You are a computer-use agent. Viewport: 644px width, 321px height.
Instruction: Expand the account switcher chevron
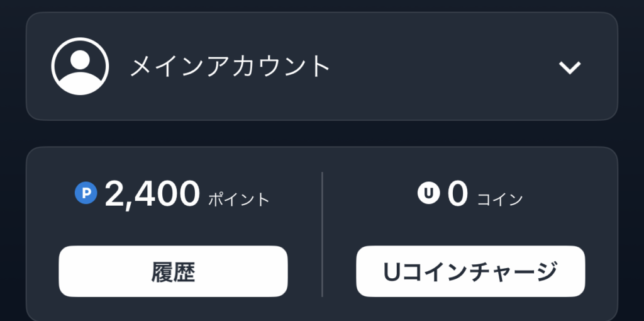tap(570, 67)
